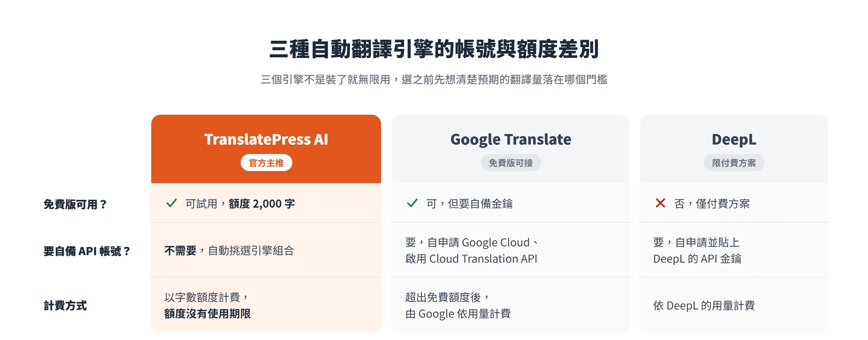Click the main title 三種自動翻譯引擎的帳號與額度差別
The height and width of the screenshot is (340, 868).
(x=434, y=49)
